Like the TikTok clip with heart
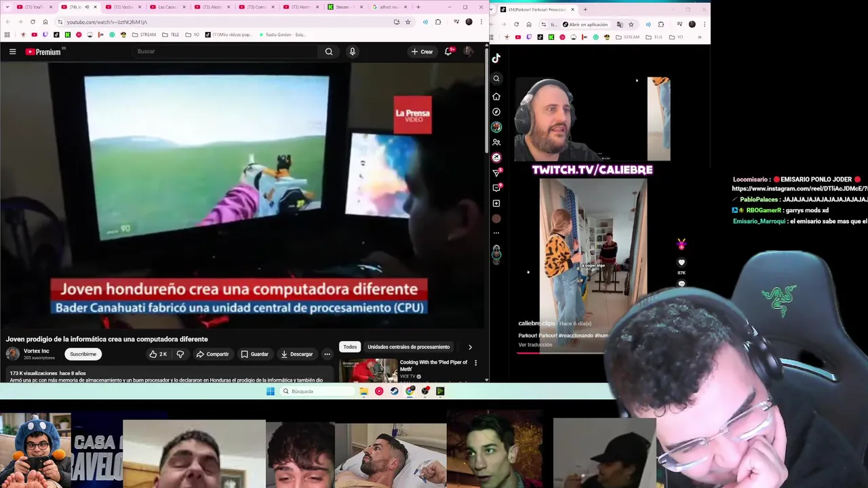 (x=682, y=262)
